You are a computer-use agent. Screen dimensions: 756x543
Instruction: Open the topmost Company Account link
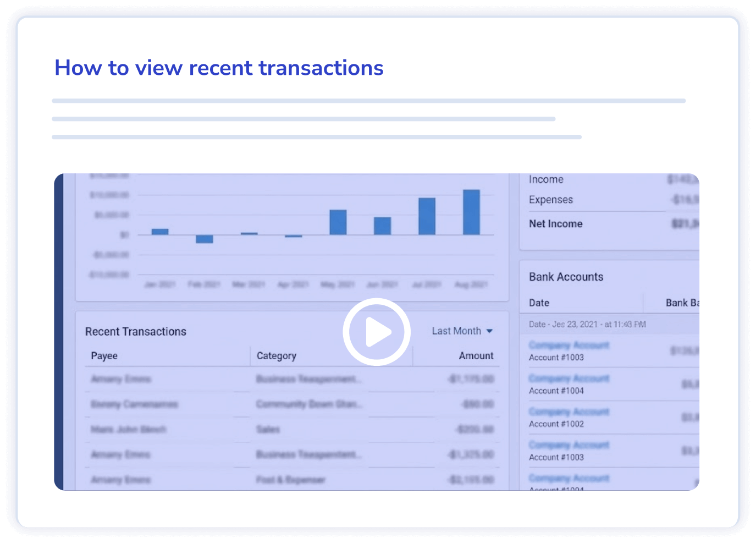click(569, 345)
